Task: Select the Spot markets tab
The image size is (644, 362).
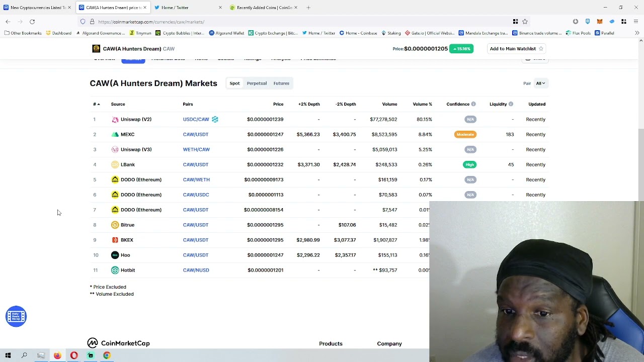Action: 234,83
